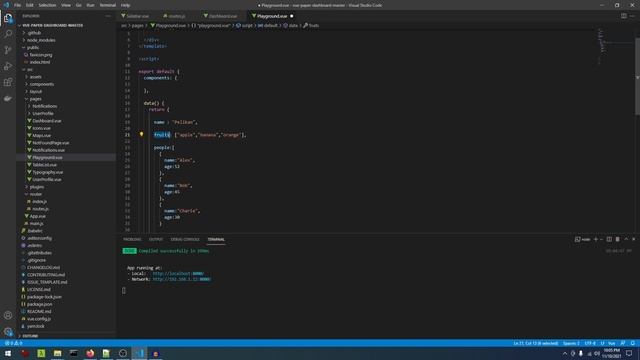This screenshot has height=360, width=640.
Task: Click the vue language mode in status bar
Action: coord(611,343)
